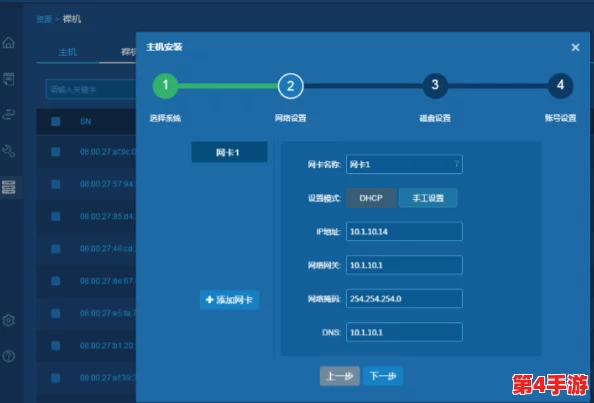Open the home icon in the sidebar
This screenshot has width=594, height=403.
click(x=8, y=43)
